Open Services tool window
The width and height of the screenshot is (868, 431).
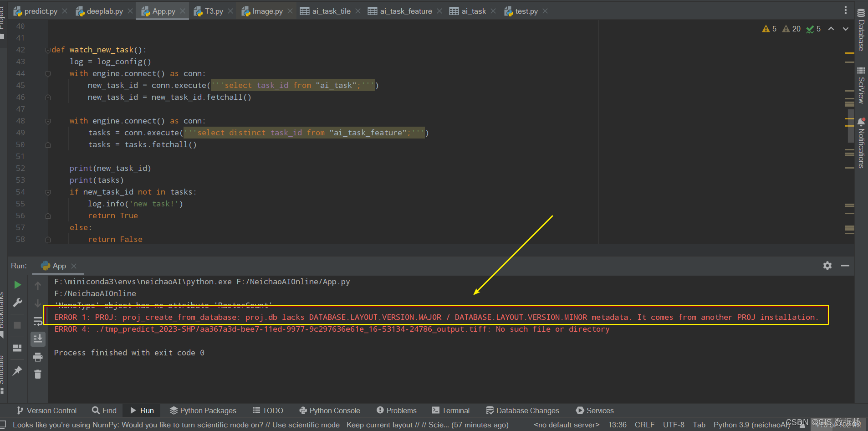tap(595, 410)
